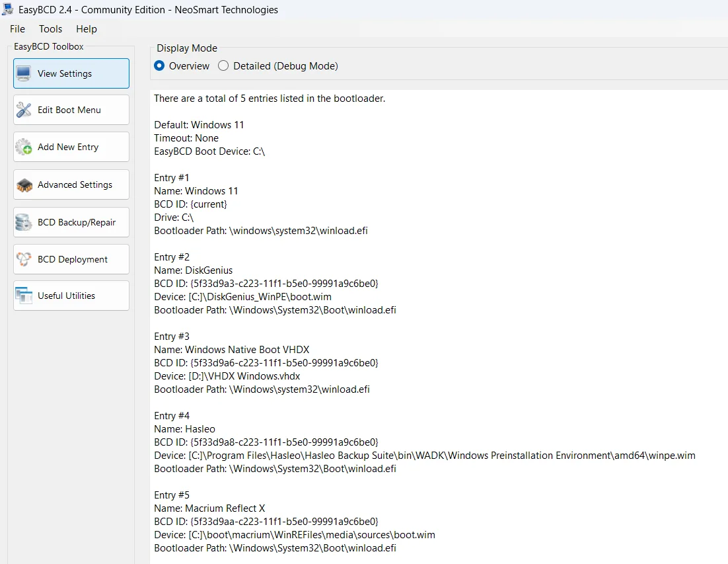Click the 'Drive: C:\' line
The width and height of the screenshot is (728, 564).
pos(174,218)
